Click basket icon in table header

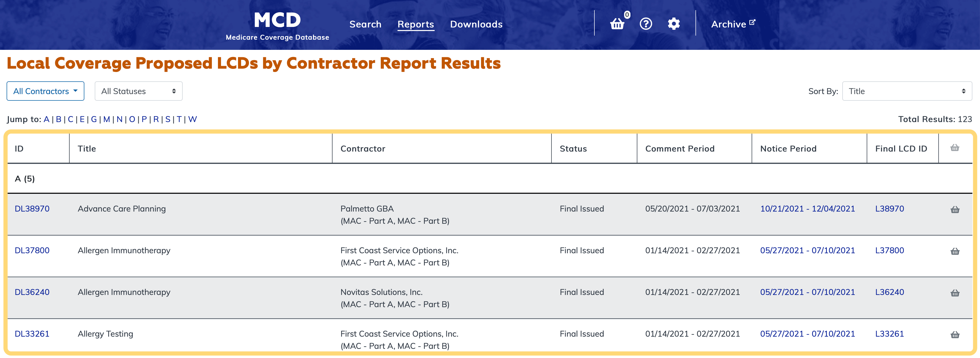point(955,148)
